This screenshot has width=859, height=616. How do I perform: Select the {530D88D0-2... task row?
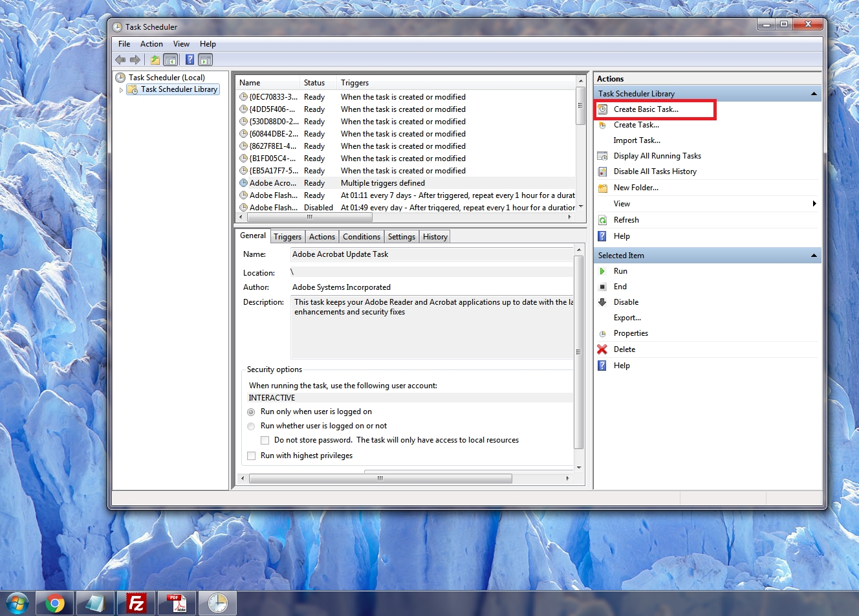point(405,122)
